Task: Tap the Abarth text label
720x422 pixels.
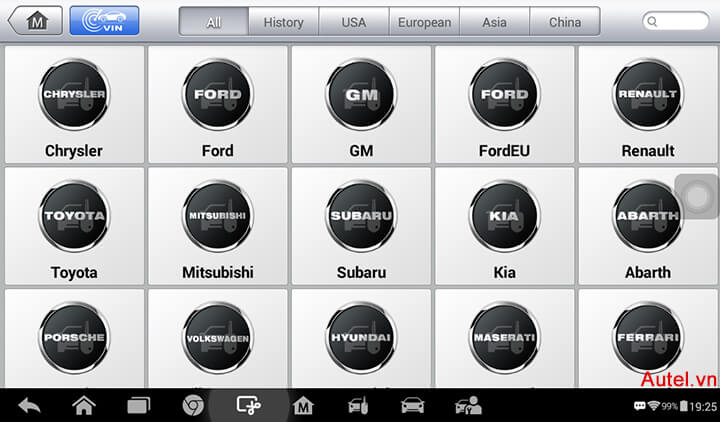Action: click(x=648, y=272)
